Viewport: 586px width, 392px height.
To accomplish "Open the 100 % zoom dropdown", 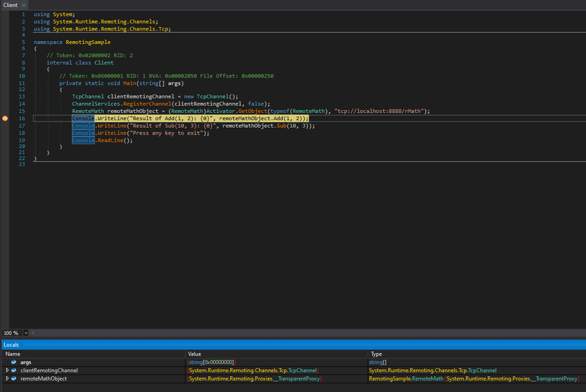I will coord(26,333).
